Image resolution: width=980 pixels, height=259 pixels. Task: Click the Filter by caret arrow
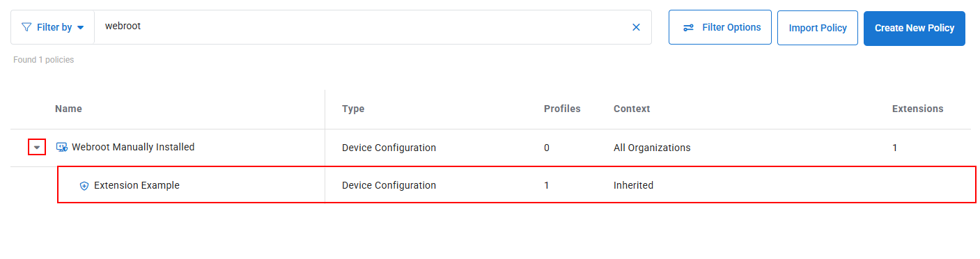click(80, 28)
